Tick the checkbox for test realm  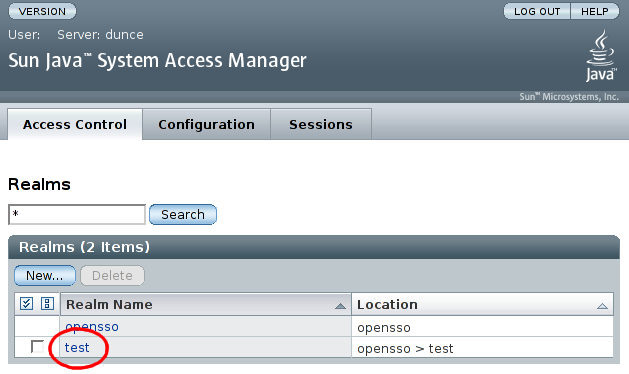[x=37, y=346]
